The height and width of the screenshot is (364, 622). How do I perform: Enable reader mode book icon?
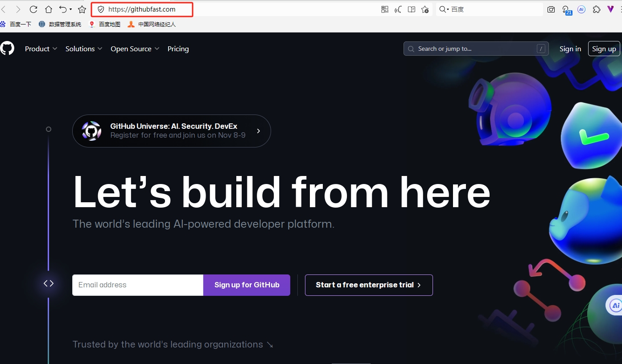click(412, 9)
